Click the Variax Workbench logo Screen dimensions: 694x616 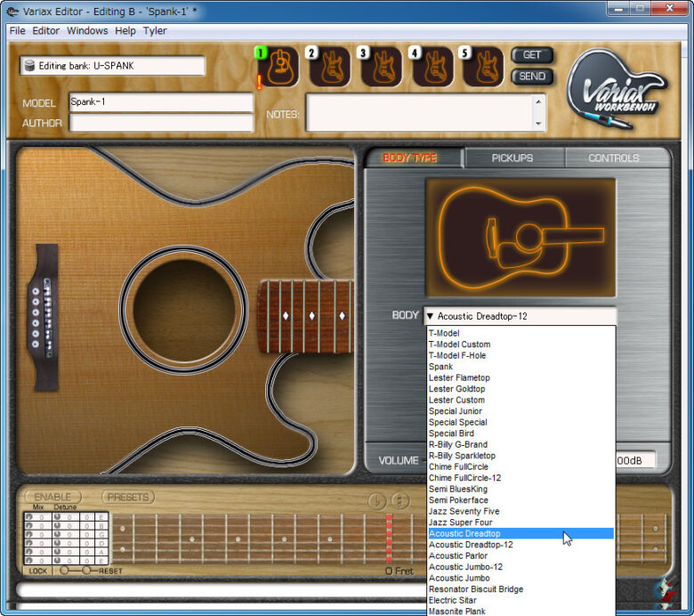pyautogui.click(x=614, y=89)
